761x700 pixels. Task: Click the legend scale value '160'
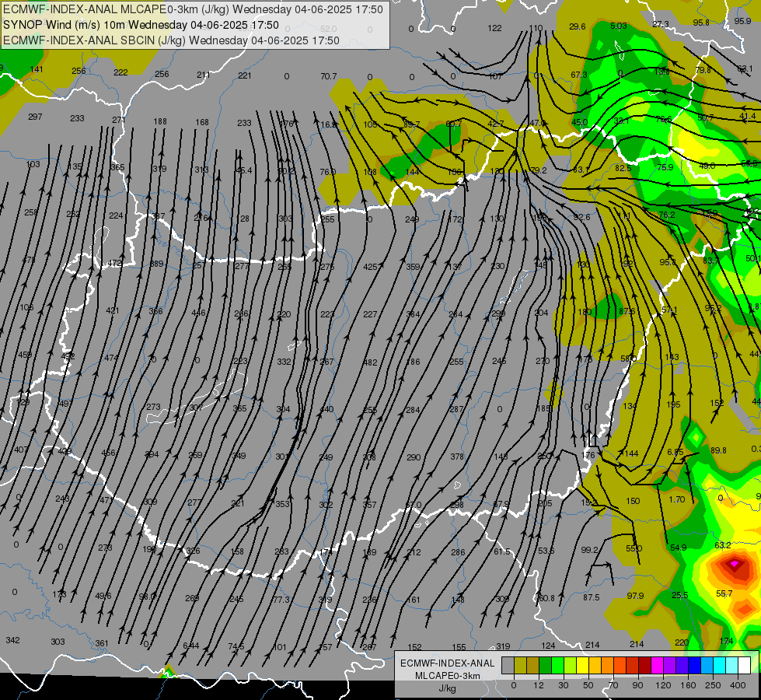(688, 685)
